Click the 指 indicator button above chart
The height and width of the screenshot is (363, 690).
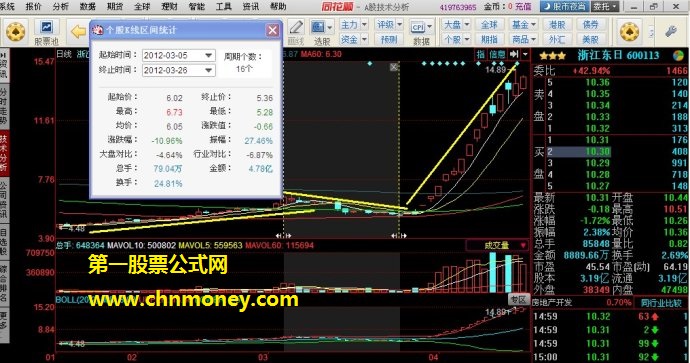pos(481,54)
